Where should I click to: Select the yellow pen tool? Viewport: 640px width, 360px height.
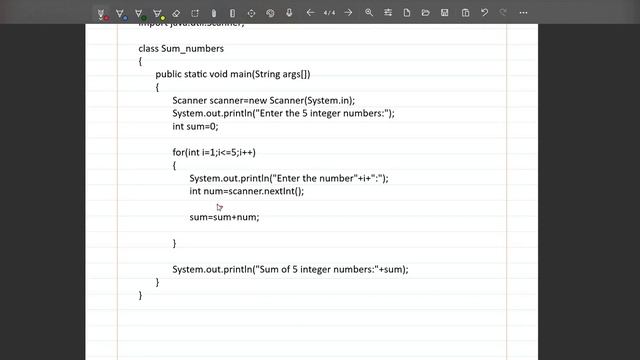click(159, 14)
